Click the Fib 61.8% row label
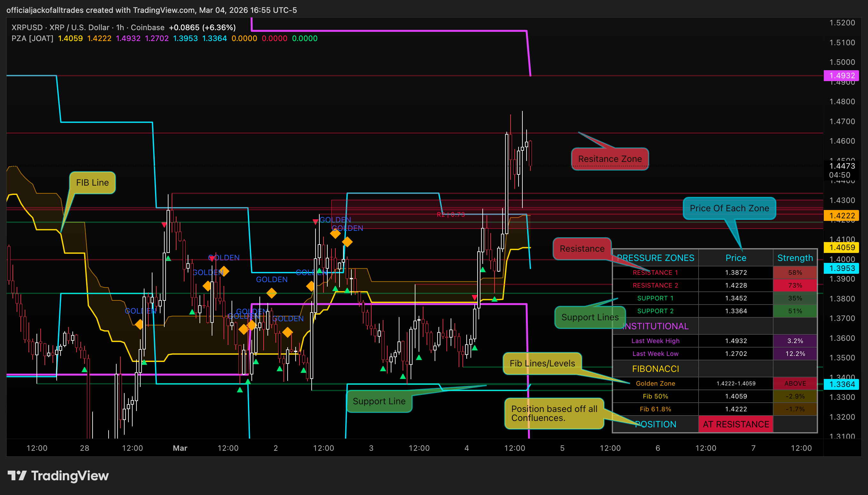 [x=655, y=409]
